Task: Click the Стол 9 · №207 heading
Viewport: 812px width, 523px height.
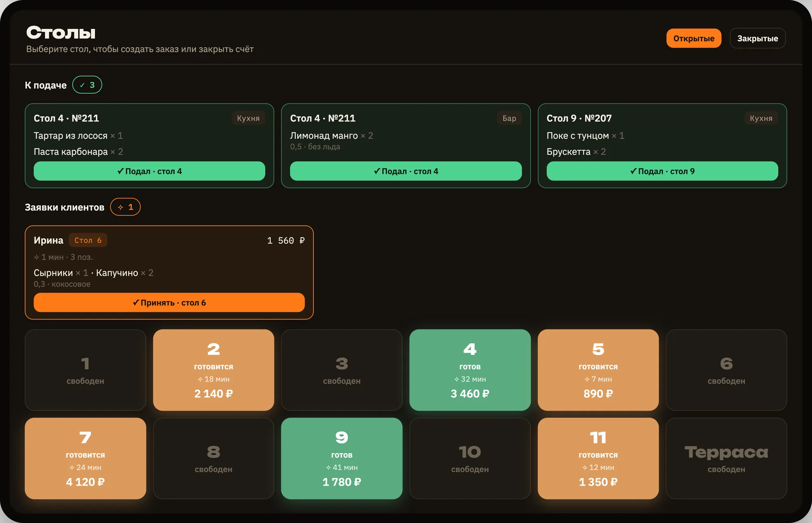Action: tap(579, 118)
